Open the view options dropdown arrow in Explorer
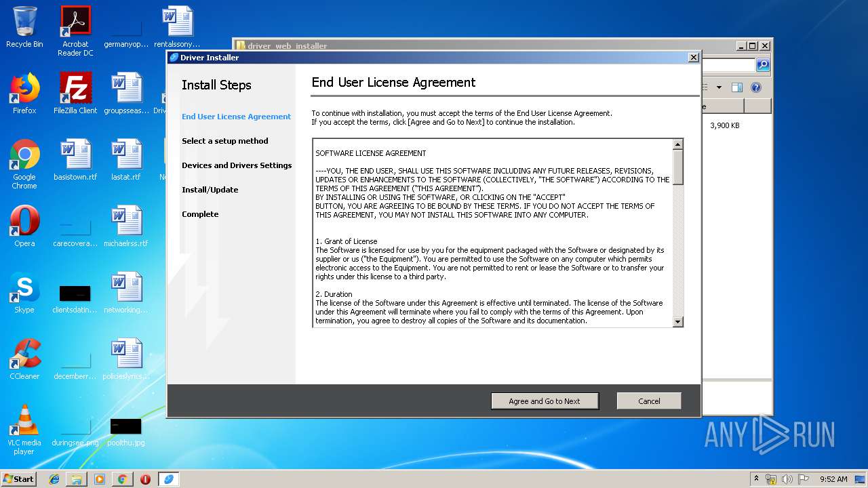Image resolution: width=868 pixels, height=488 pixels. [x=719, y=87]
